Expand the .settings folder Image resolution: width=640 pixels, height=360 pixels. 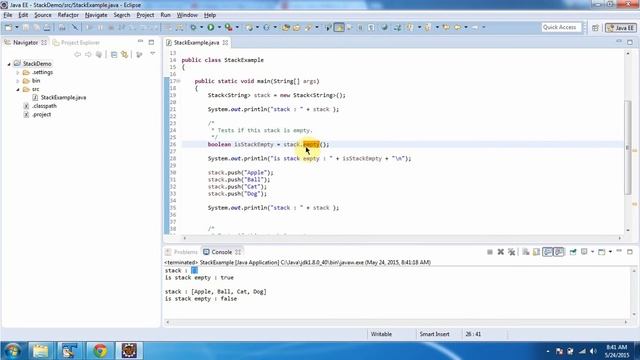tap(18, 73)
